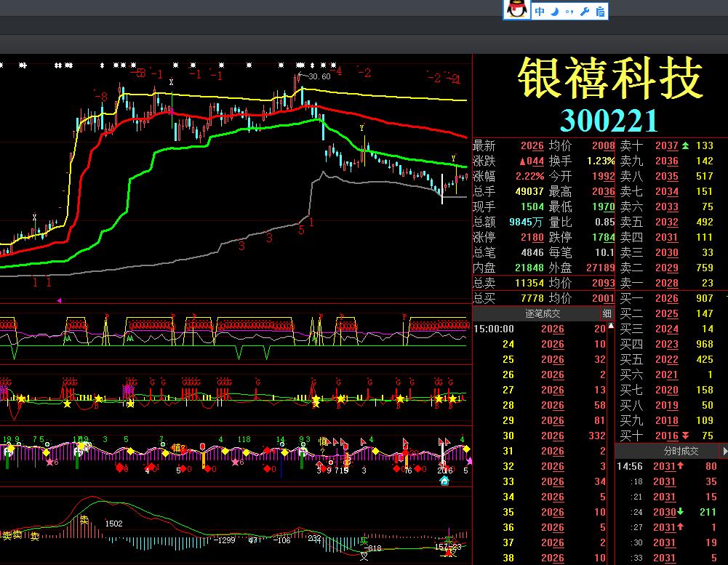Toggle Chinese/English mode via the 中 icon
The height and width of the screenshot is (565, 728).
pyautogui.click(x=540, y=12)
